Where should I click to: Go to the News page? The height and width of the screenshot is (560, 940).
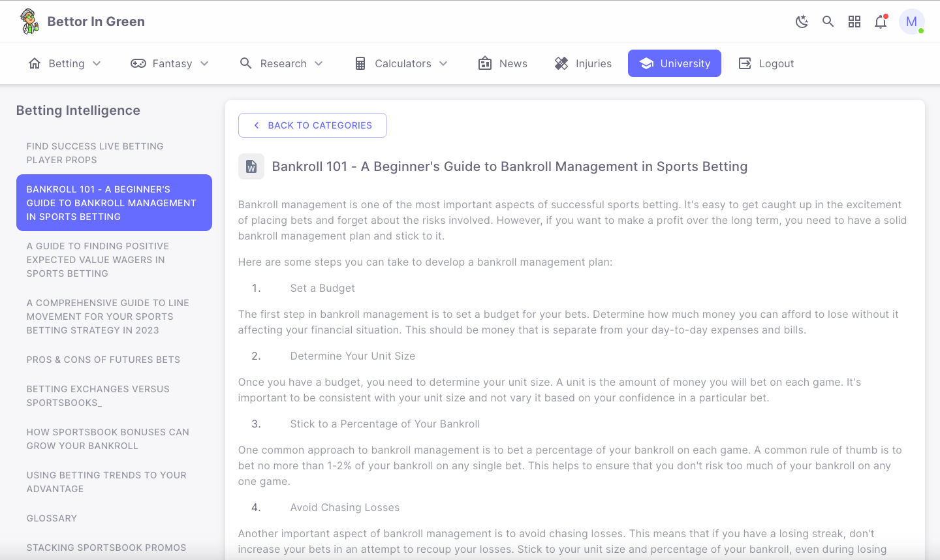[x=503, y=63]
